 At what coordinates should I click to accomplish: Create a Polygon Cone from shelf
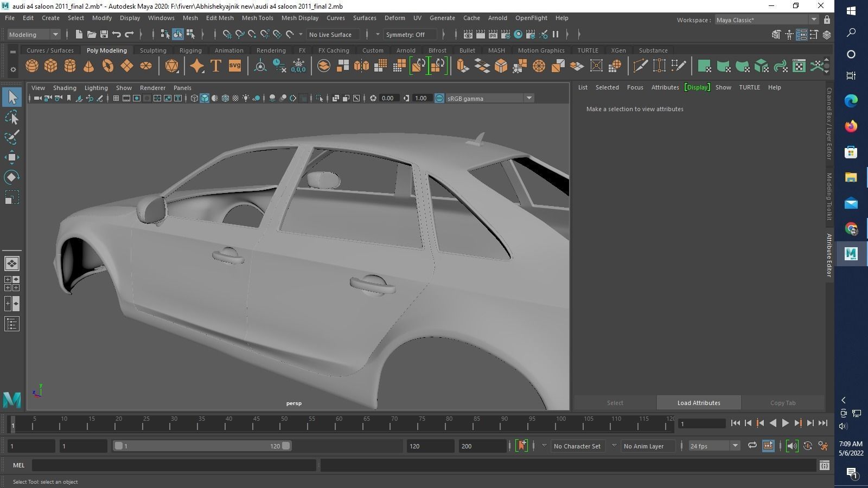tap(89, 66)
